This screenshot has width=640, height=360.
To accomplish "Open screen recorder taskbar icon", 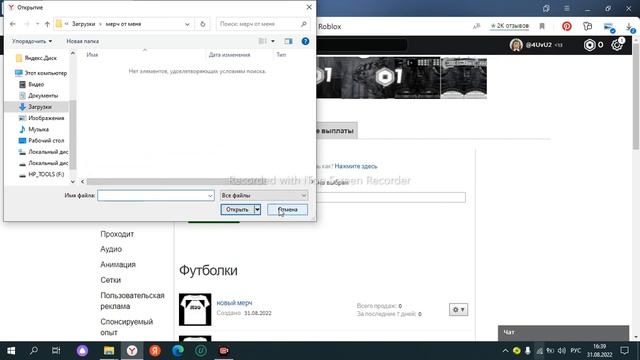I will (224, 351).
